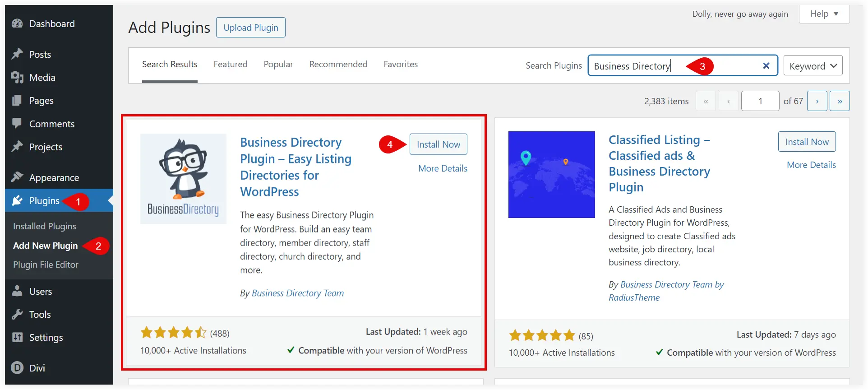Screen dimensions: 868x390
Task: Install Classified Listing plugin now
Action: (807, 142)
